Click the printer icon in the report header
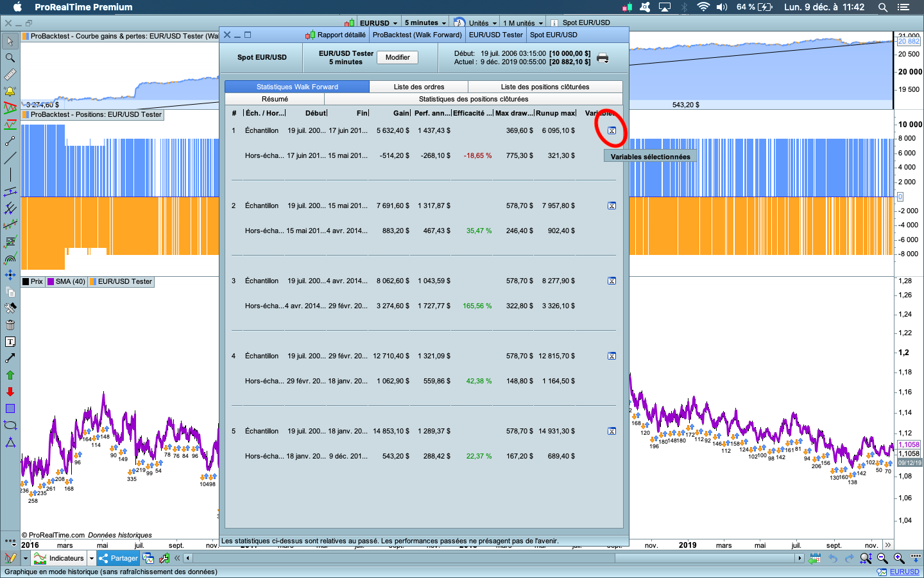924x578 pixels. click(x=603, y=58)
